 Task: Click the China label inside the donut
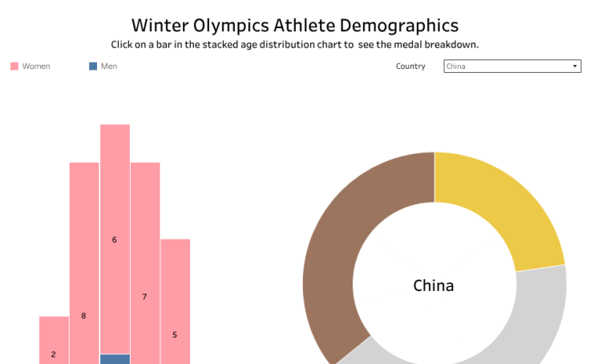[434, 285]
